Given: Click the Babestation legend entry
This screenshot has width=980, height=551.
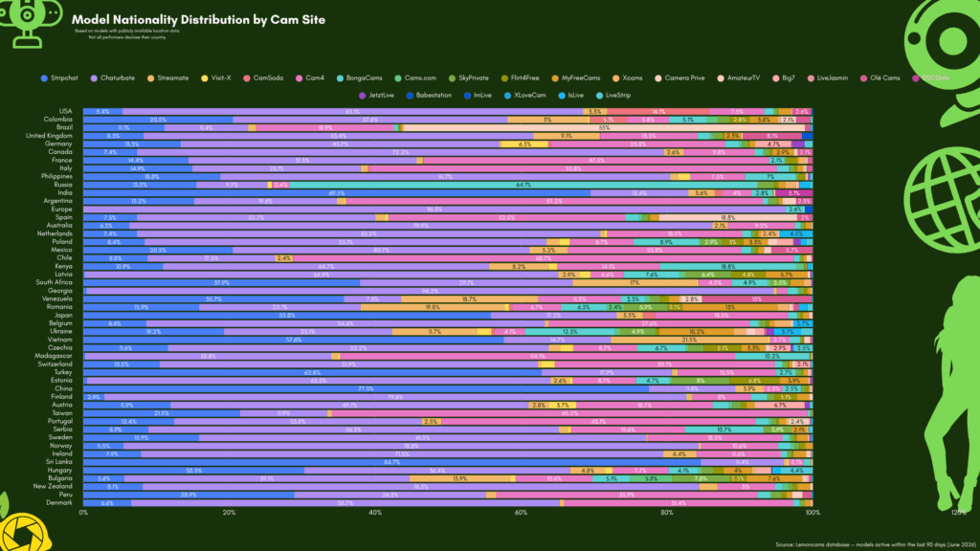Looking at the screenshot, I should [429, 96].
